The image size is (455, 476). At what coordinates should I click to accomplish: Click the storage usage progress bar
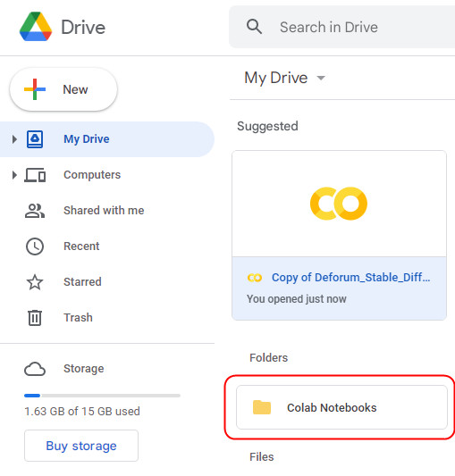[102, 396]
